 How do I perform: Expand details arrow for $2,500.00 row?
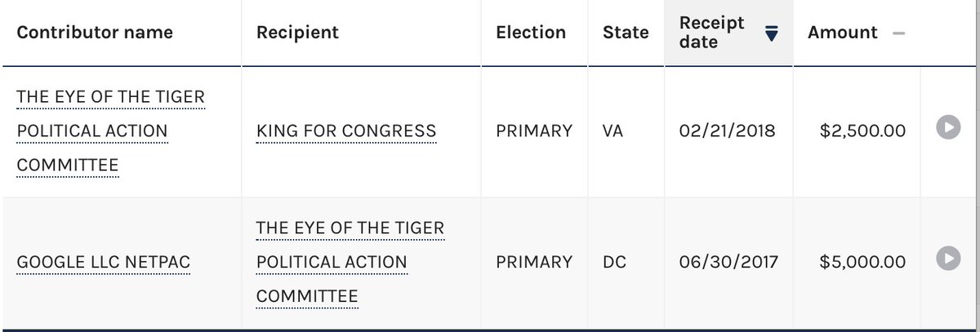947,129
